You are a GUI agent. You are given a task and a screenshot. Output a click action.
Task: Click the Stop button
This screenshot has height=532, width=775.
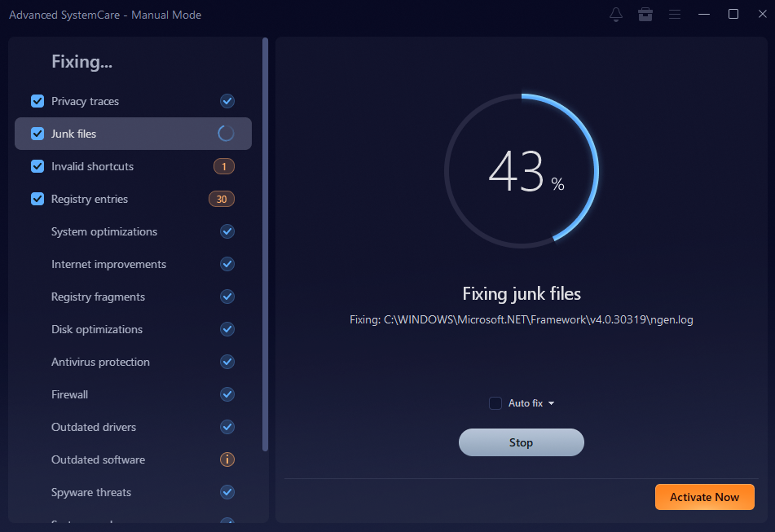click(521, 442)
